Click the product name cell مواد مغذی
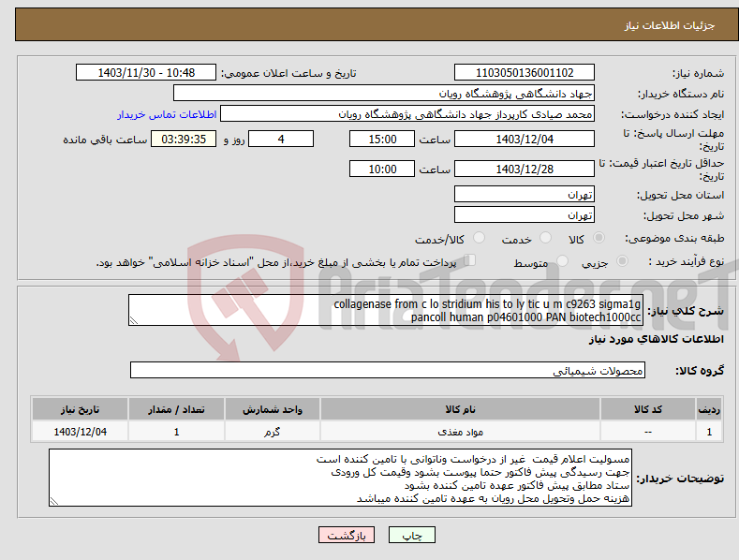739x560 pixels. 460,432
